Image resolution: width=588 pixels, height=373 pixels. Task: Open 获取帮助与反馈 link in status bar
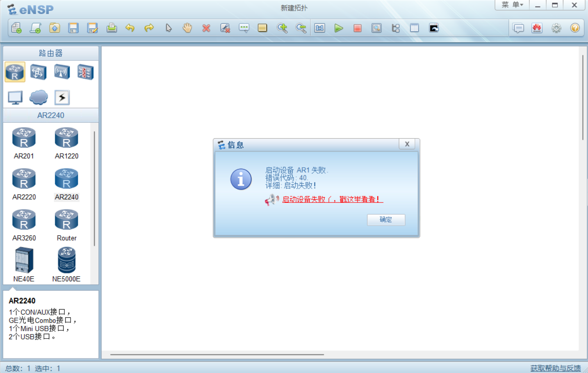coord(556,368)
